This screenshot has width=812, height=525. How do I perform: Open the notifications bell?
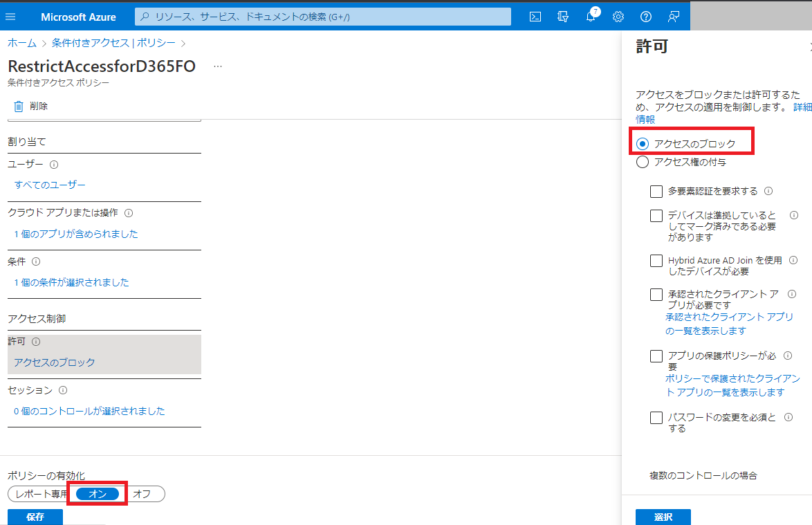coord(591,16)
